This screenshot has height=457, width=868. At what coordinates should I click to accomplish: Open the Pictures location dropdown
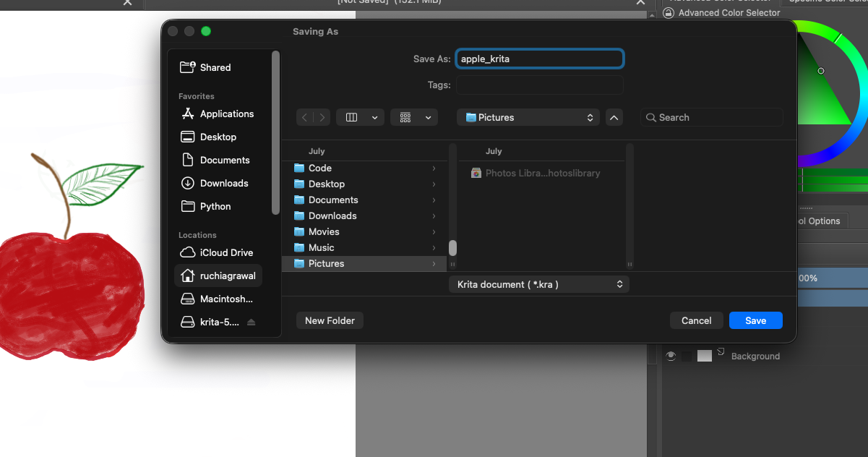(x=528, y=117)
